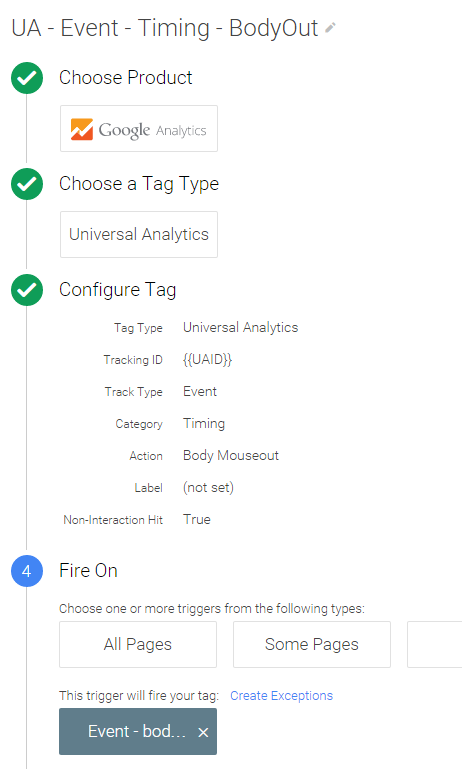
Task: Click the pencil icon to rename tag
Action: (x=331, y=28)
